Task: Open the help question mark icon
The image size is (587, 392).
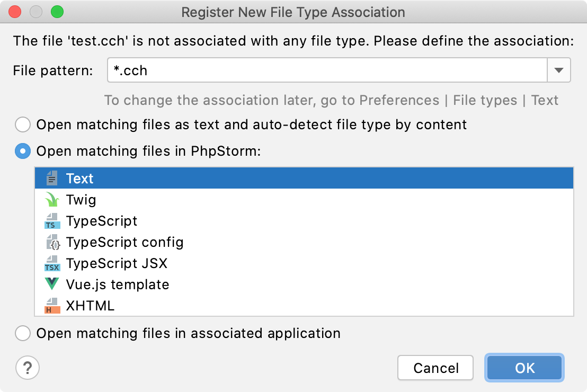Action: tap(28, 368)
